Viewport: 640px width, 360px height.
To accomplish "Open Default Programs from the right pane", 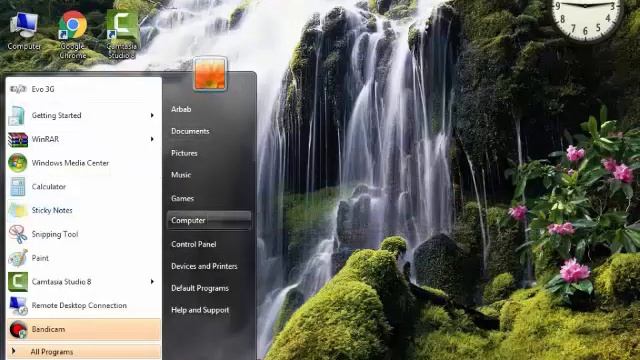I will 200,288.
